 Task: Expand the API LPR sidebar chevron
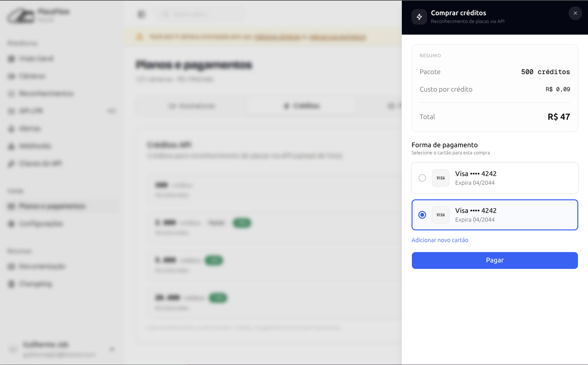(111, 111)
